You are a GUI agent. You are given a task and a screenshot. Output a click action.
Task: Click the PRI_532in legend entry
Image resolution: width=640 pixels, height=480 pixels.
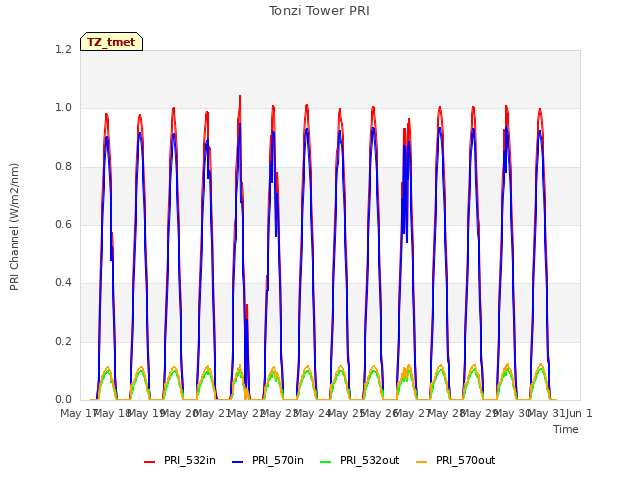[x=180, y=461]
